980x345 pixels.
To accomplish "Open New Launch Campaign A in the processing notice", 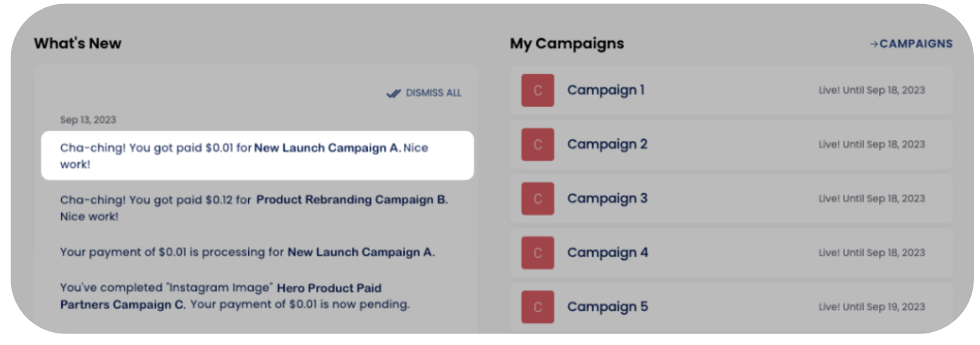I will [x=361, y=252].
